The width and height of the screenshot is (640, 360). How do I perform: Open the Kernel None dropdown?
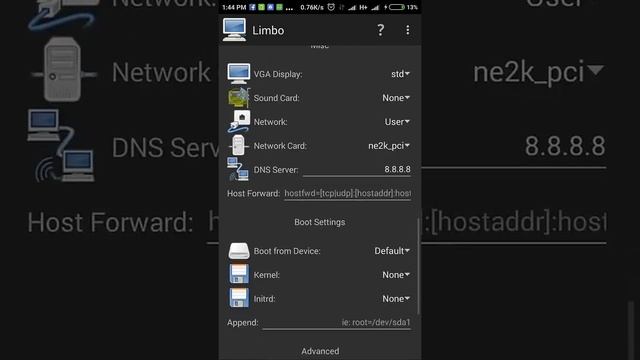(396, 275)
